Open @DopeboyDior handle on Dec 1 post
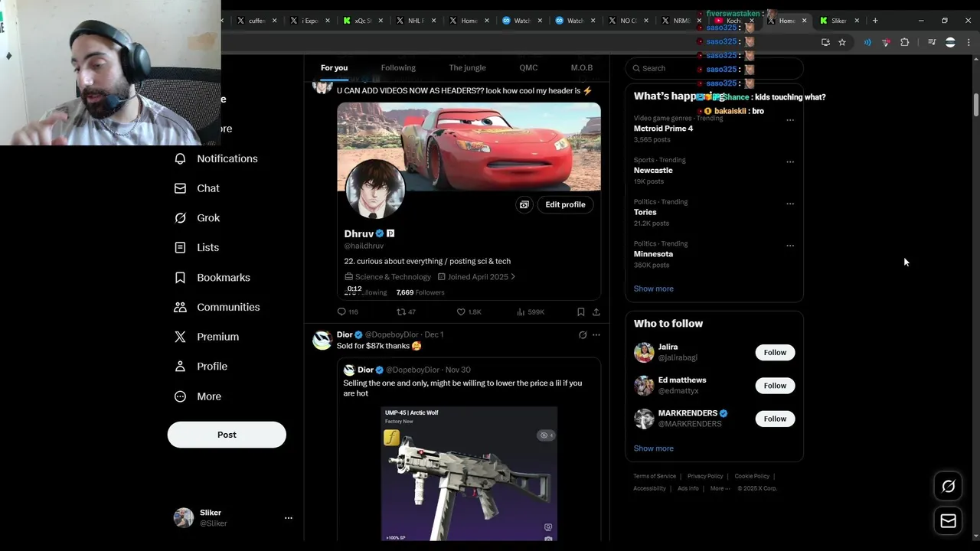Screen dimensions: 980x551 [392, 334]
